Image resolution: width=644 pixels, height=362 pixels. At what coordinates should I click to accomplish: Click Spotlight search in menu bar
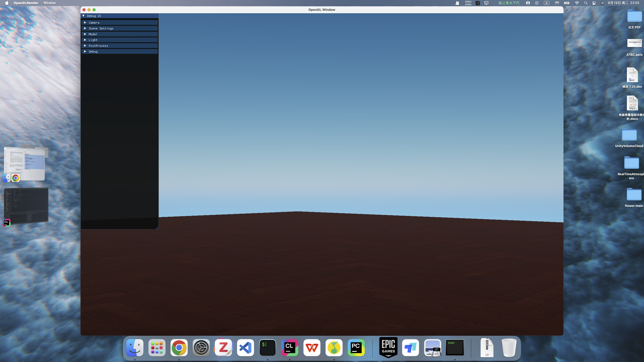(x=586, y=3)
